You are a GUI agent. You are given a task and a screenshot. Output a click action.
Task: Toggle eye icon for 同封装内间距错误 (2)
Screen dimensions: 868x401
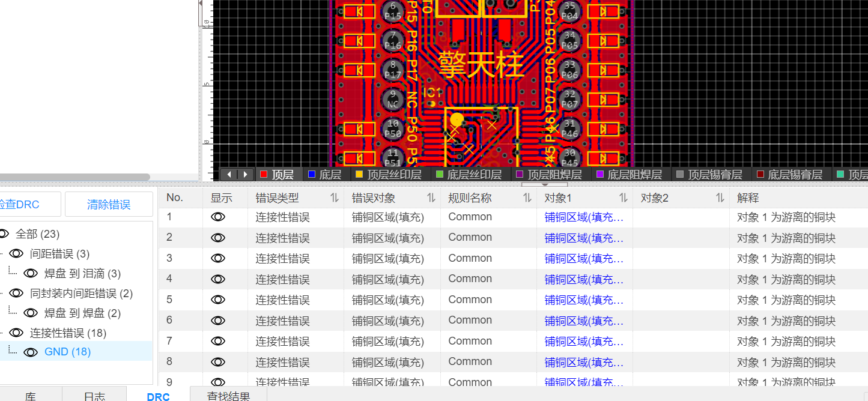click(x=16, y=294)
